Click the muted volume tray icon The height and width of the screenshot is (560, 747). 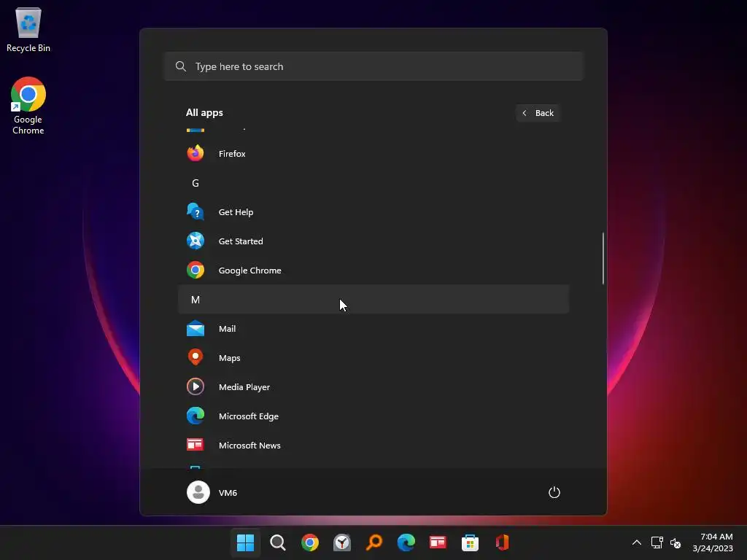tap(675, 542)
